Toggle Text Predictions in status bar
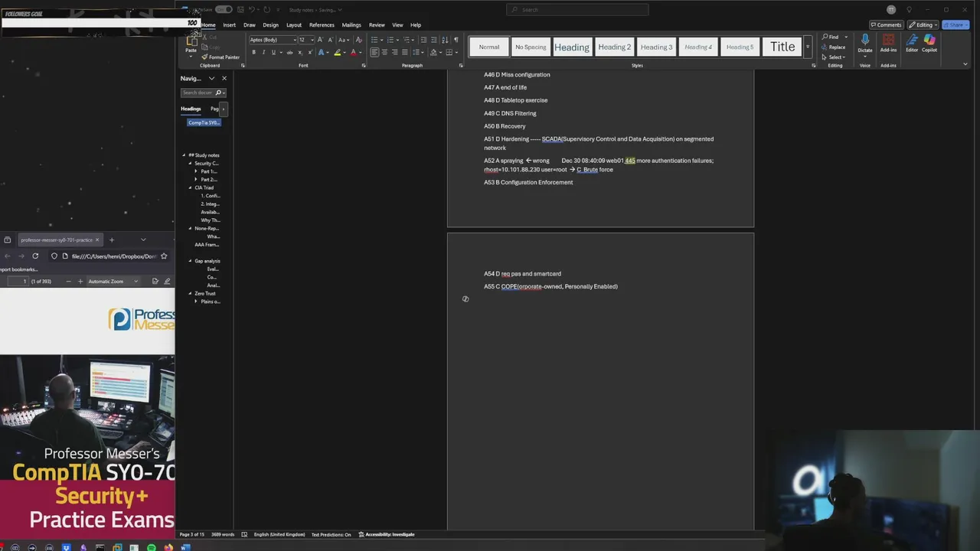Screen dimensions: 980x551 click(x=331, y=534)
